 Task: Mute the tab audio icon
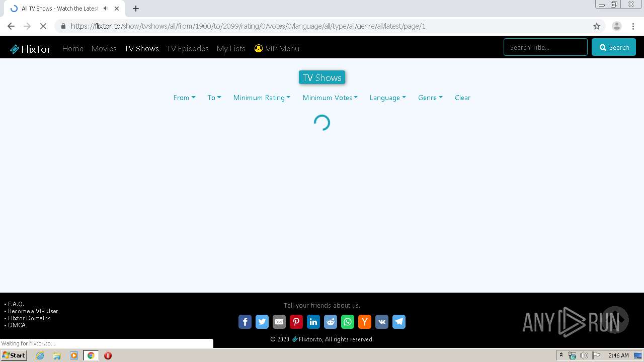(106, 9)
